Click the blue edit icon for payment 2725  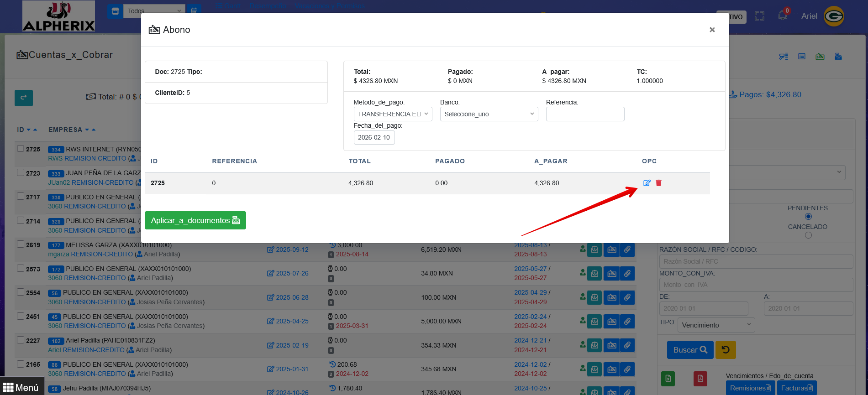(647, 183)
